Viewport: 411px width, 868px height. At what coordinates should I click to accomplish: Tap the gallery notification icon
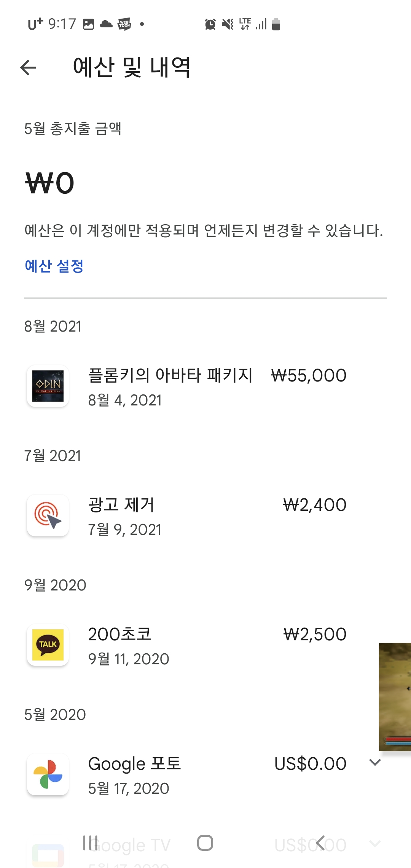(x=88, y=24)
